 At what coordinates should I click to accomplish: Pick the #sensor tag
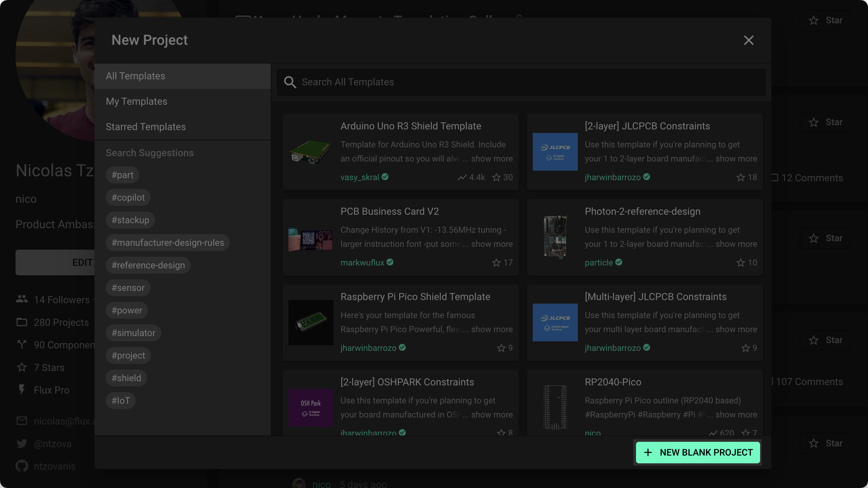point(128,288)
